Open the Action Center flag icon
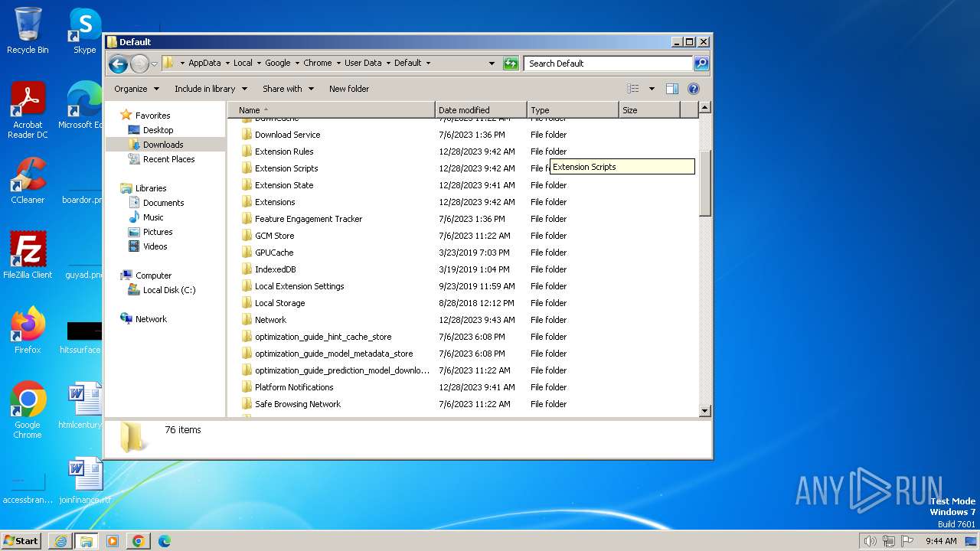980x551 pixels. click(x=906, y=541)
